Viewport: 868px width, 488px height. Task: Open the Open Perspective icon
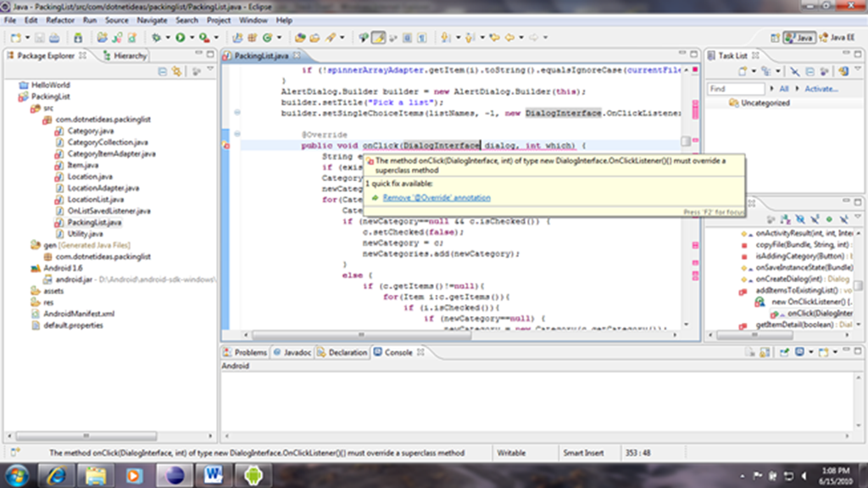pyautogui.click(x=775, y=37)
